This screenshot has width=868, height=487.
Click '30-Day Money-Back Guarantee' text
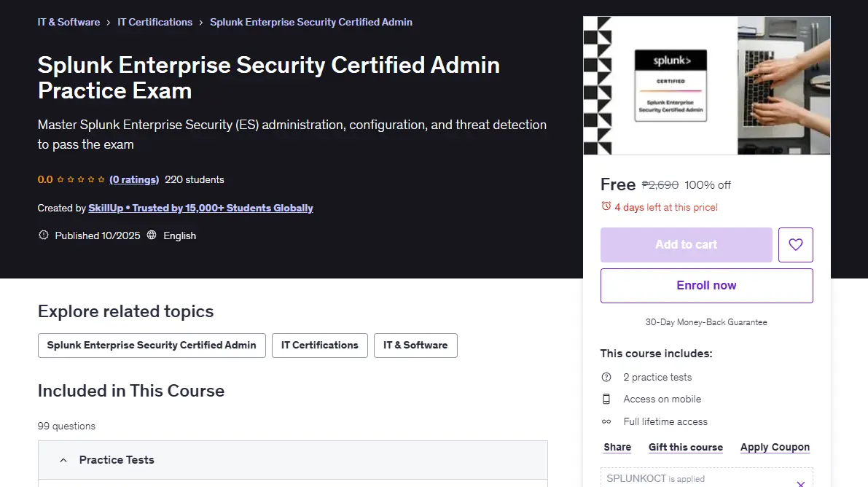tap(706, 322)
